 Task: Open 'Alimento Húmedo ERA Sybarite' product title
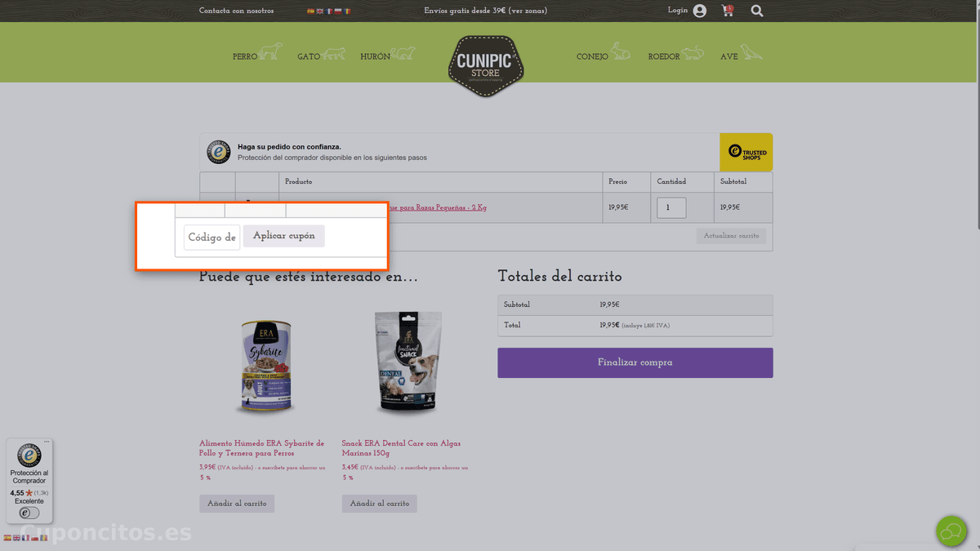tap(262, 448)
